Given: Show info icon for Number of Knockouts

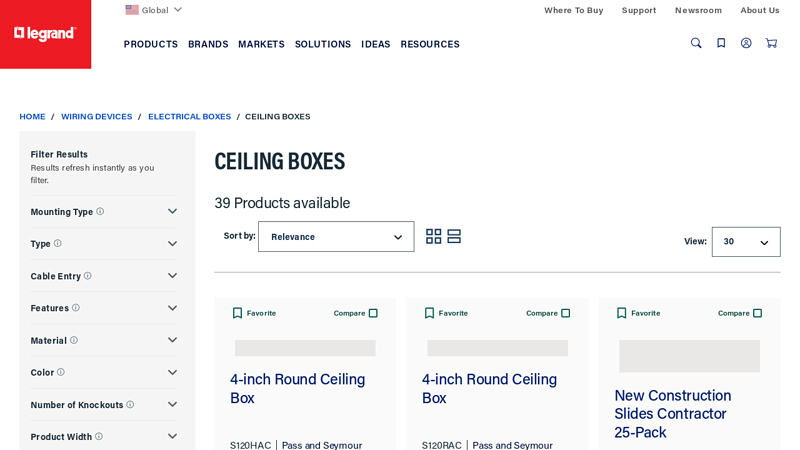Looking at the screenshot, I should [130, 404].
